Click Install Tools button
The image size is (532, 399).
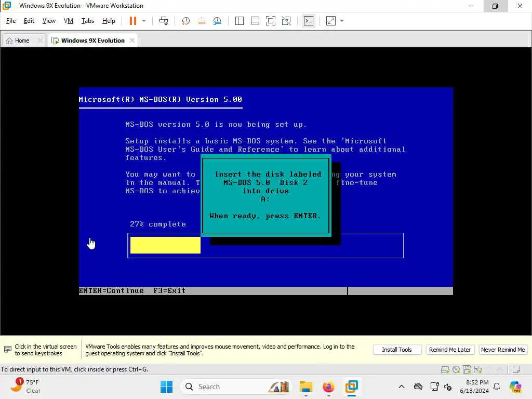(396, 350)
